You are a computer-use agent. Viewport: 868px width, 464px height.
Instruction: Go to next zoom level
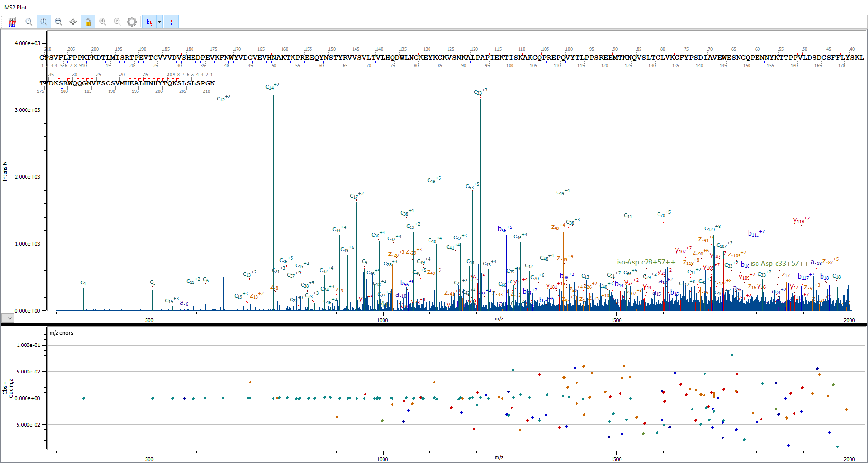click(x=117, y=22)
